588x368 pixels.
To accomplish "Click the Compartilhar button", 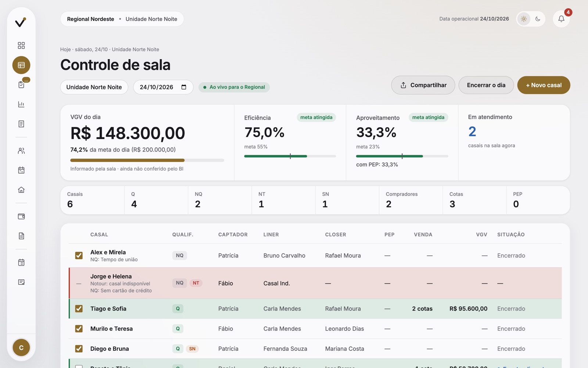I will 423,85.
